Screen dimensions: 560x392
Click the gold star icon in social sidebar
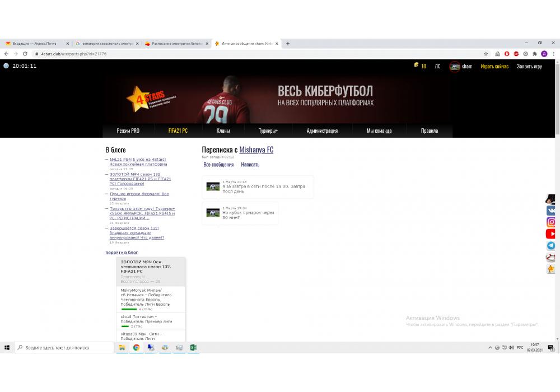coord(550,269)
